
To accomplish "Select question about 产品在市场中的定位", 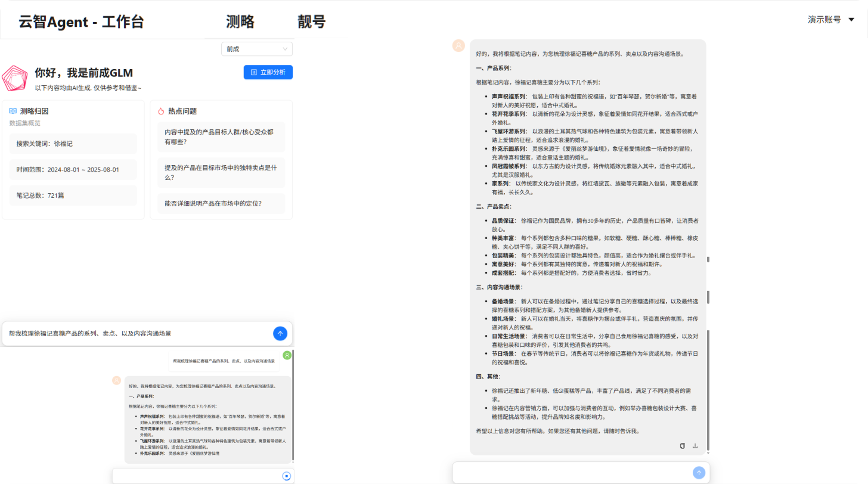I will [x=221, y=203].
